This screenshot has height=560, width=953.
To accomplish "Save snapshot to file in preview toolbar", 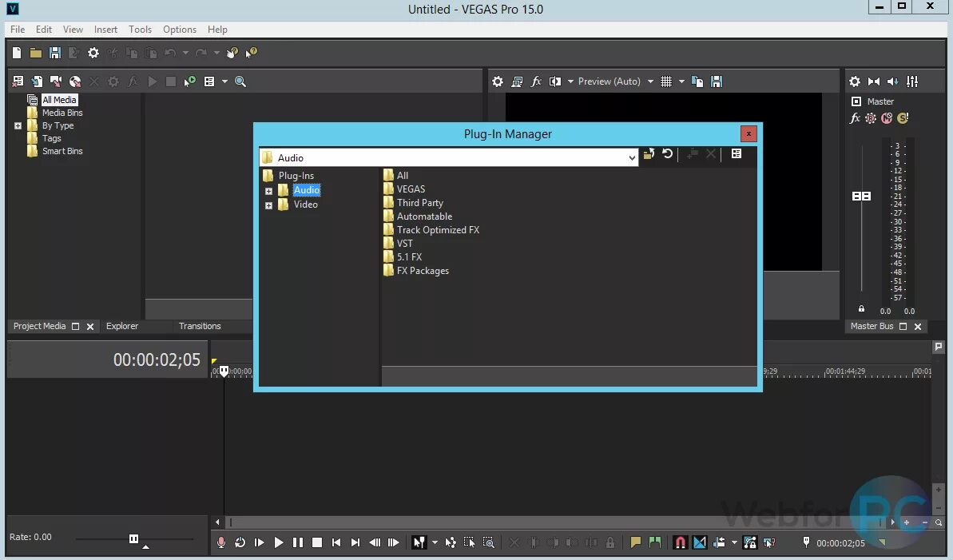I will click(x=717, y=81).
